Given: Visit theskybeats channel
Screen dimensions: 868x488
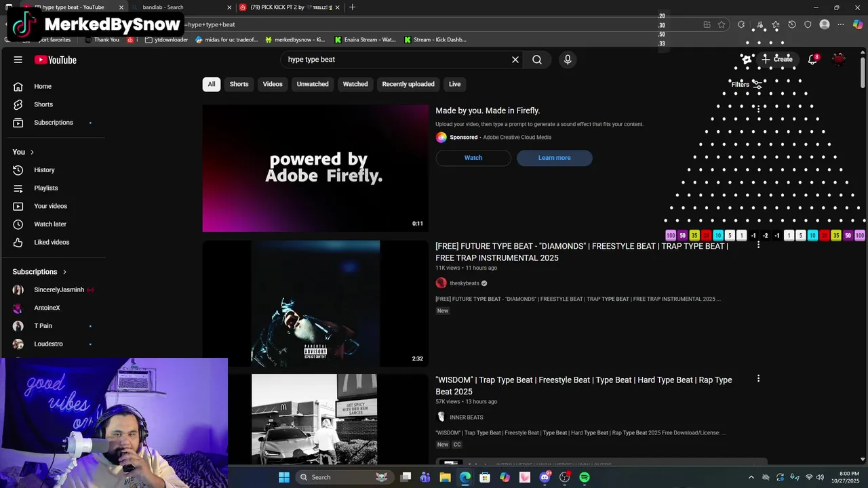Looking at the screenshot, I should tap(465, 283).
